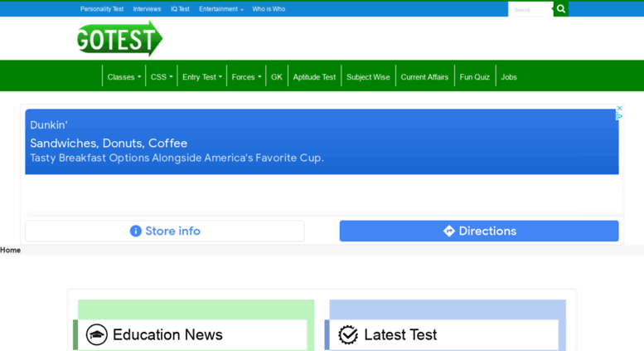Screen dimensions: 644x351
Task: Click the 'Tasty Breakfast Options' ad description
Action: click(177, 158)
